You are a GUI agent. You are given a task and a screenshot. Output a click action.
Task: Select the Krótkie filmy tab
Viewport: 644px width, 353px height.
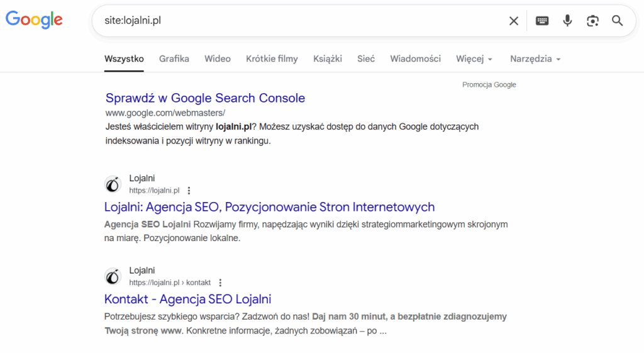click(272, 59)
